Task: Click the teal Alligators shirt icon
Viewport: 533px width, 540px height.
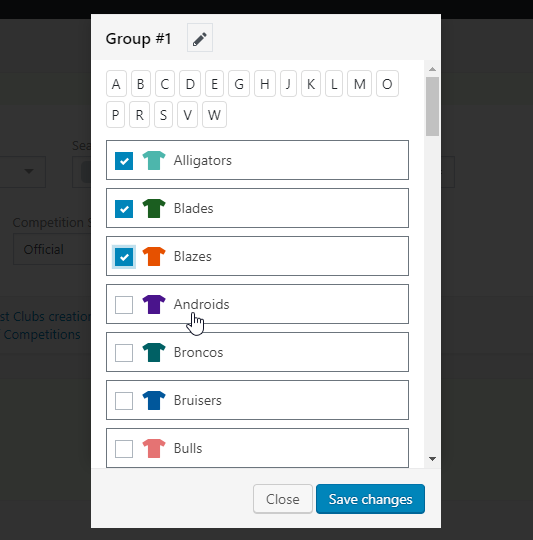Action: [154, 160]
